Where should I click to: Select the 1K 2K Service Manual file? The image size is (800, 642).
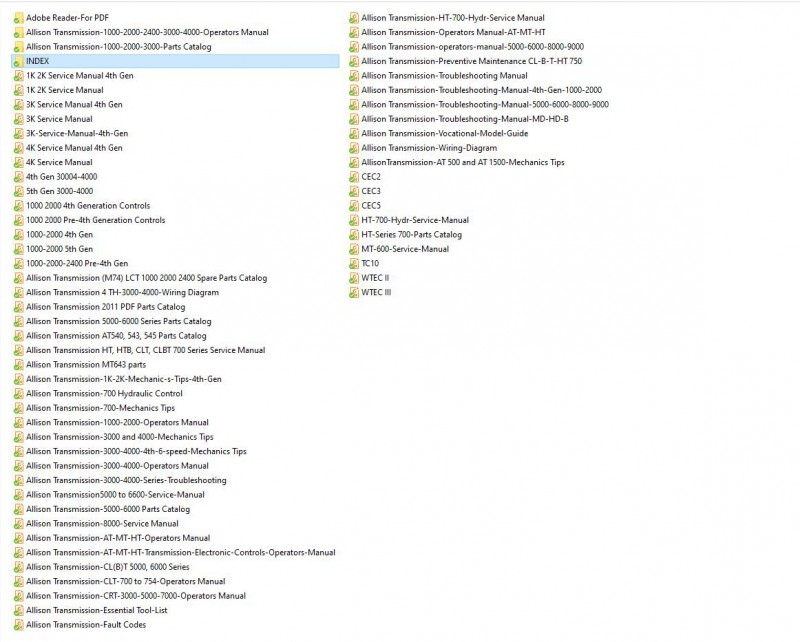(x=65, y=90)
